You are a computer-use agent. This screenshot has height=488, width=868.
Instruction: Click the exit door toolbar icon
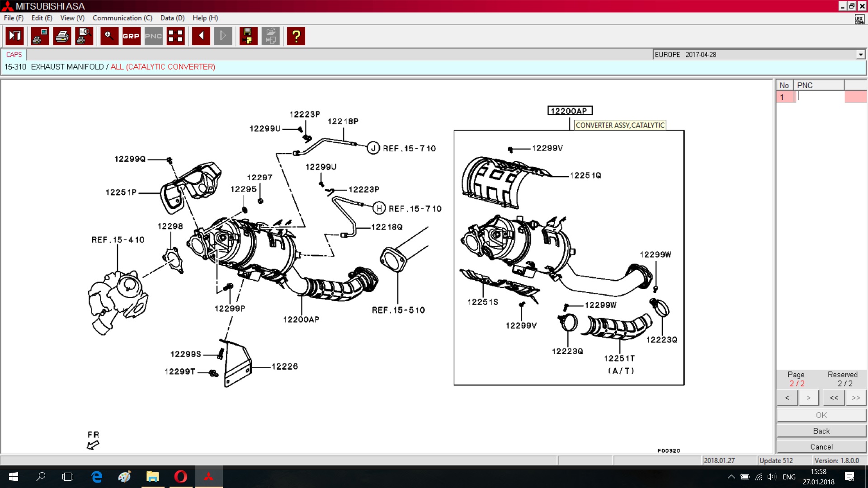[x=15, y=36]
